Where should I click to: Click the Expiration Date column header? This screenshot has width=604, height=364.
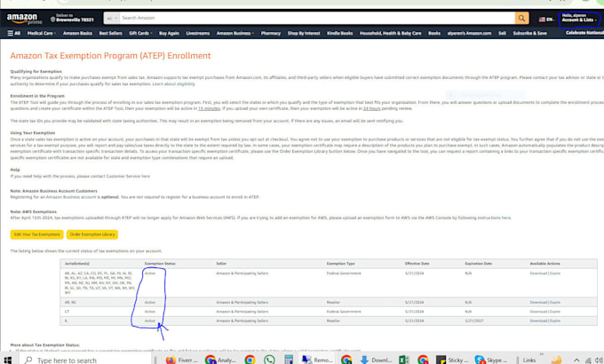pyautogui.click(x=479, y=264)
